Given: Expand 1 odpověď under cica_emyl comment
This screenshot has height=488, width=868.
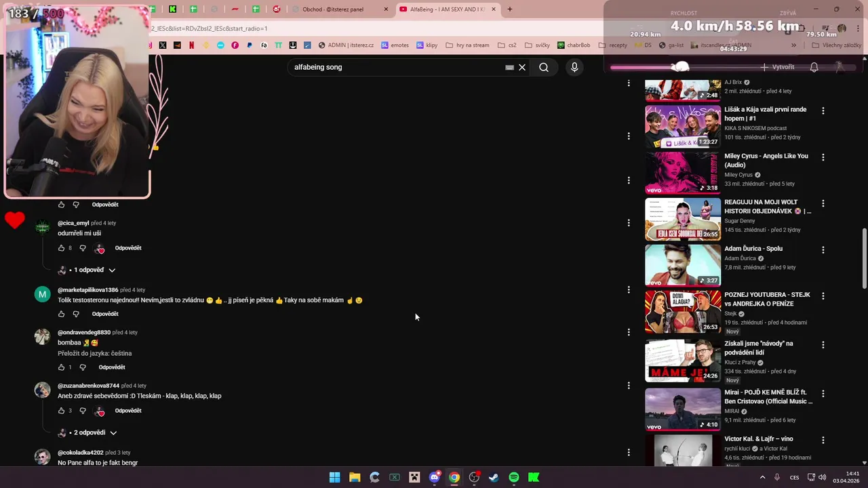Looking at the screenshot, I should (87, 270).
